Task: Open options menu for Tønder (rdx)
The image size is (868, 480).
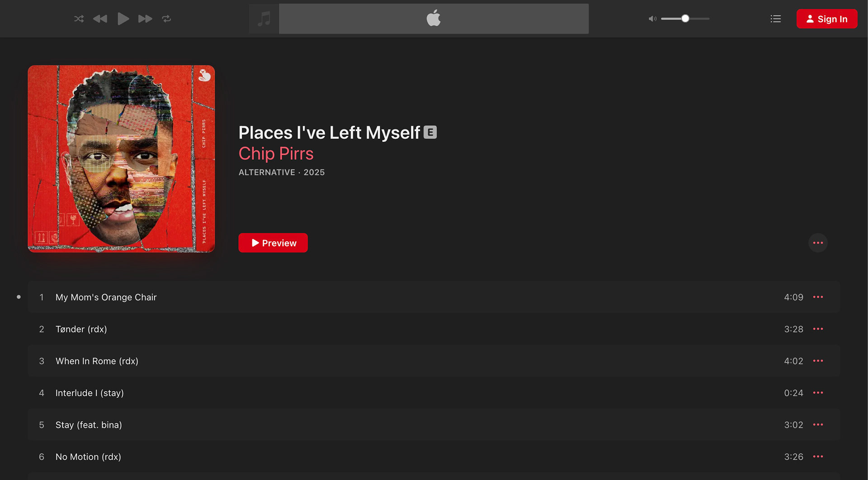Action: click(x=818, y=329)
